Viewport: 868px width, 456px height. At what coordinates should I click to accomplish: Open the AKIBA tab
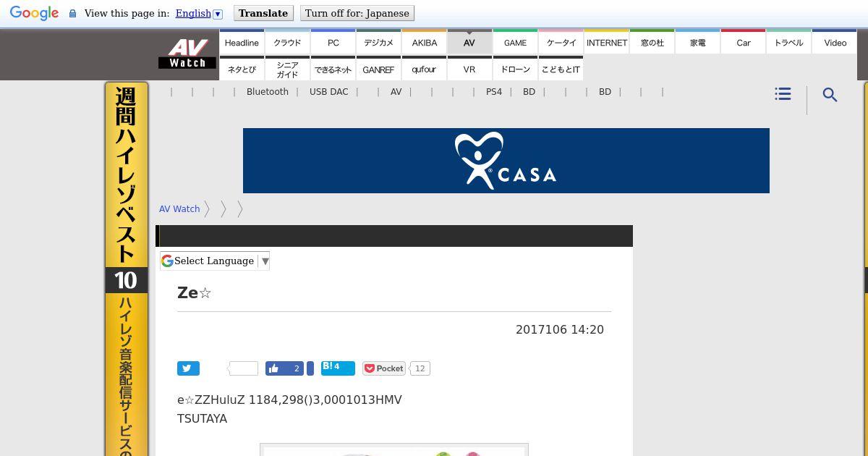(425, 42)
